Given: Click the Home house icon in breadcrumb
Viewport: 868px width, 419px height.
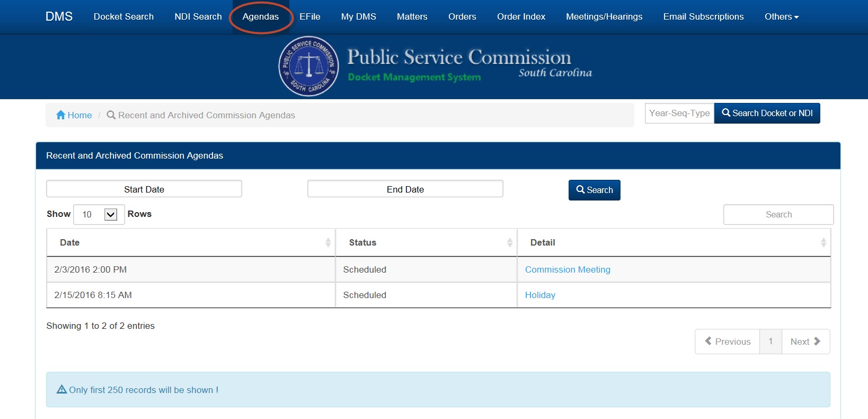Looking at the screenshot, I should pos(61,115).
